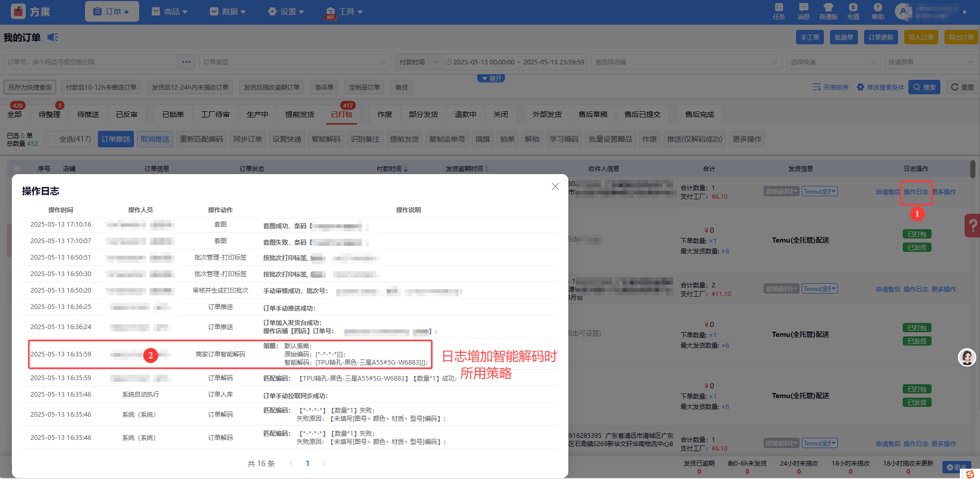Click the 导出订单 button
Viewport: 980px width, 479px height.
point(961,37)
